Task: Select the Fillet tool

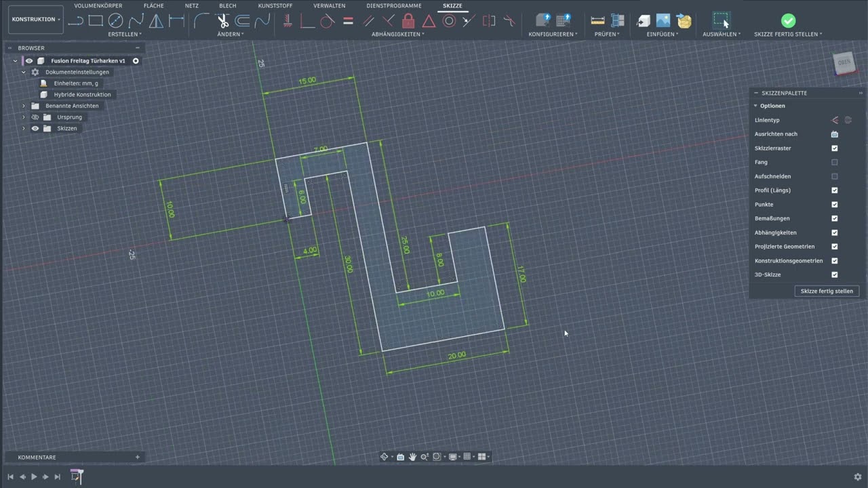Action: (x=202, y=21)
